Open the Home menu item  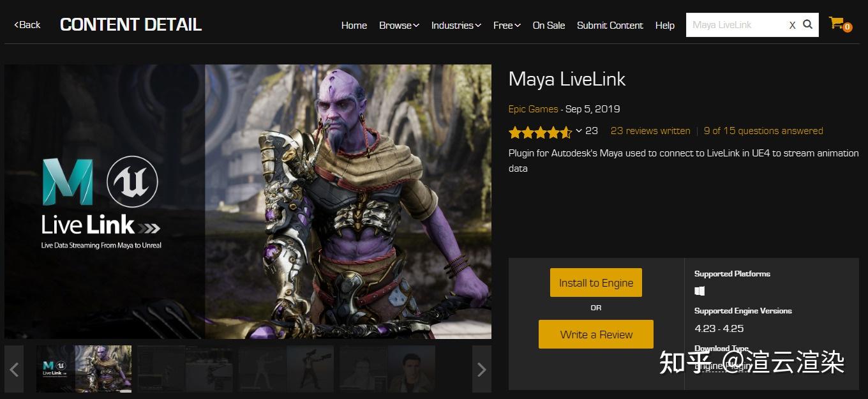[354, 26]
